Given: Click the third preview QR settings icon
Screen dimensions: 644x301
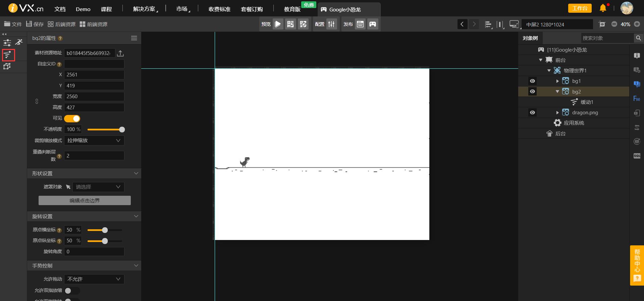Looking at the screenshot, I should point(303,24).
